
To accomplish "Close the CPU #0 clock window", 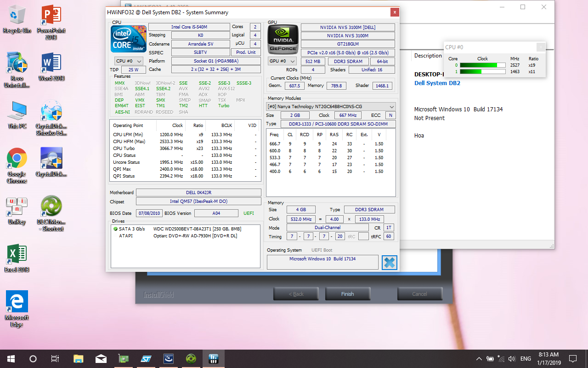I will point(541,47).
